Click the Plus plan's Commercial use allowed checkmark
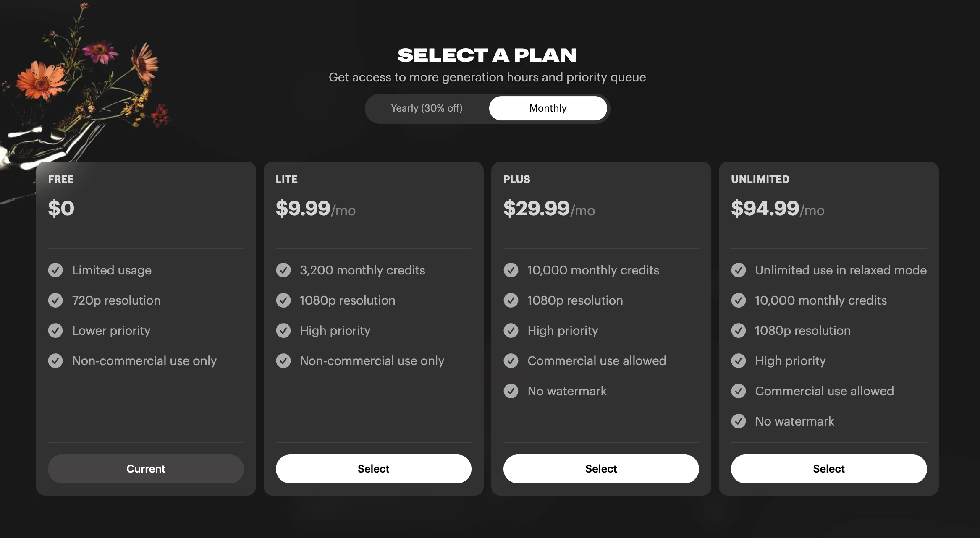The height and width of the screenshot is (538, 980). tap(511, 361)
